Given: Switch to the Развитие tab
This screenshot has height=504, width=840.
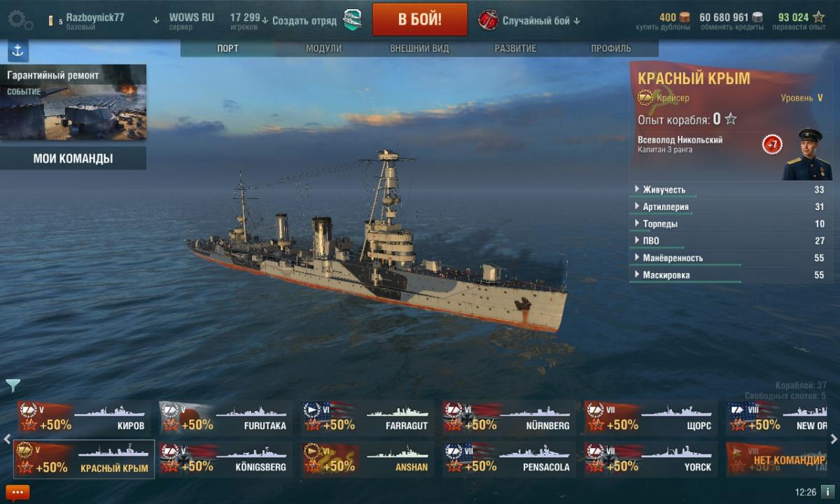Looking at the screenshot, I should pos(515,48).
